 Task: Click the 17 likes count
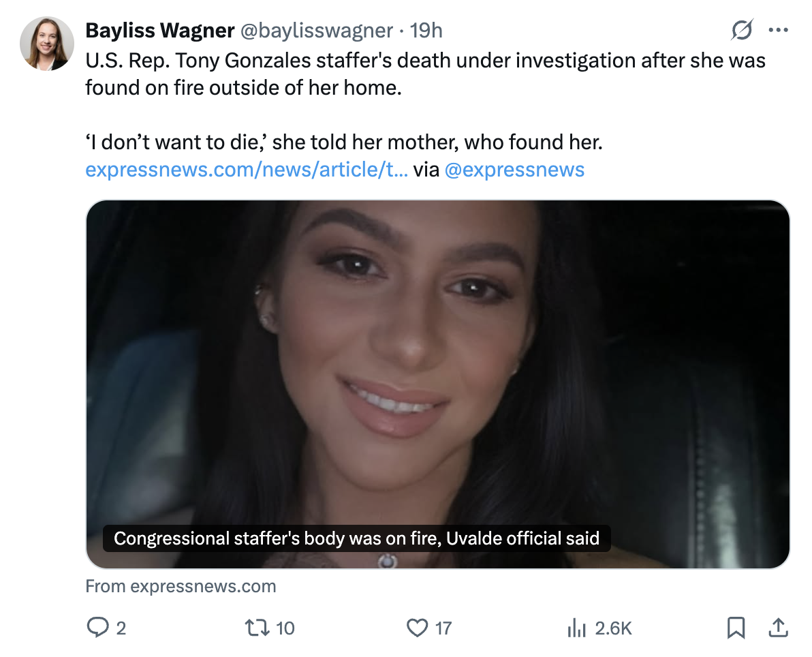click(443, 628)
